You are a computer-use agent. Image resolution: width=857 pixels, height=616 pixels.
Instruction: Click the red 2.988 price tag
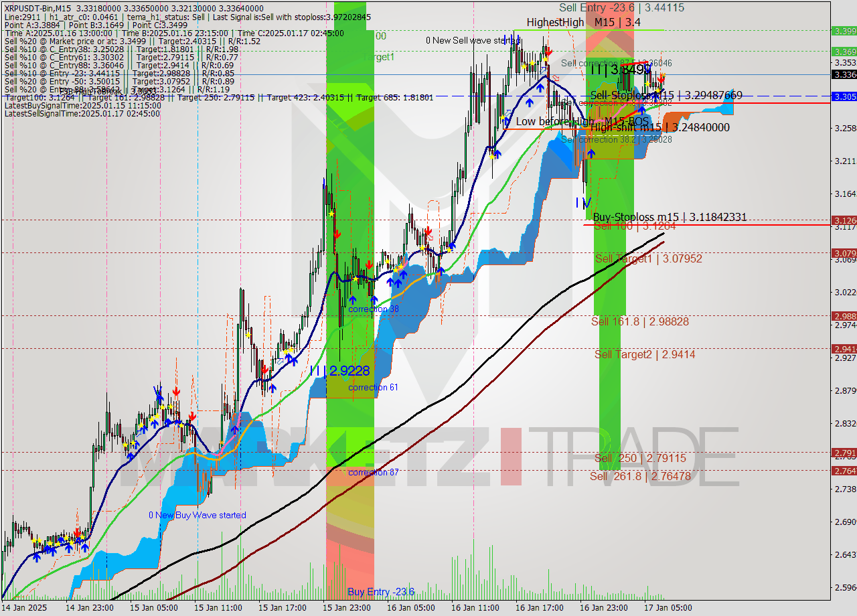pos(844,316)
